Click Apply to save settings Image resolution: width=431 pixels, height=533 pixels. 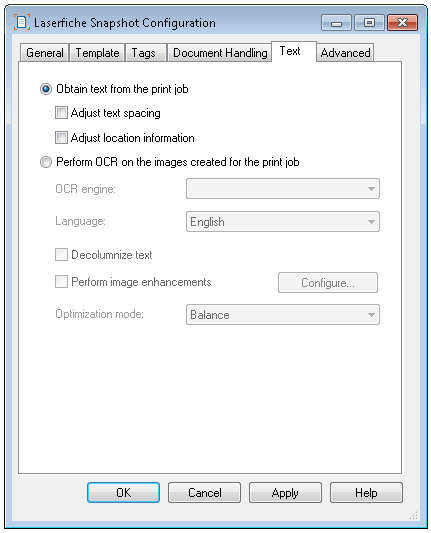click(x=285, y=493)
